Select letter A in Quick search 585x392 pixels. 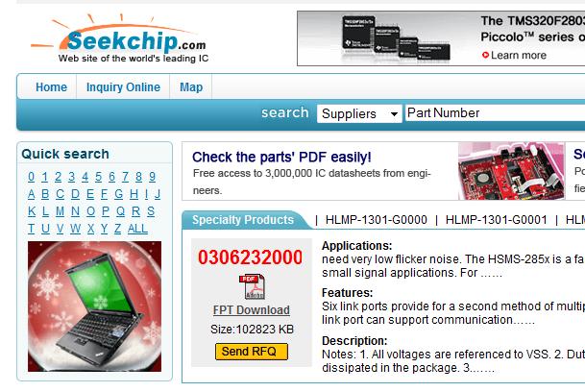click(32, 194)
